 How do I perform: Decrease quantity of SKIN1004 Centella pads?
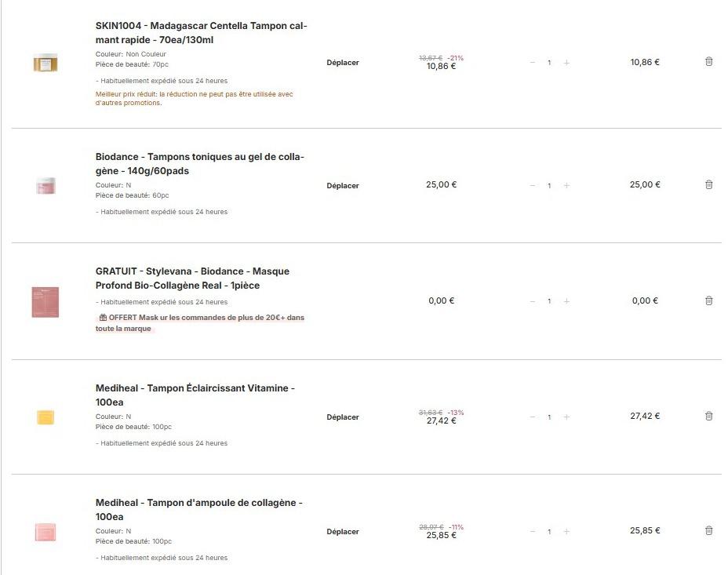click(x=532, y=63)
